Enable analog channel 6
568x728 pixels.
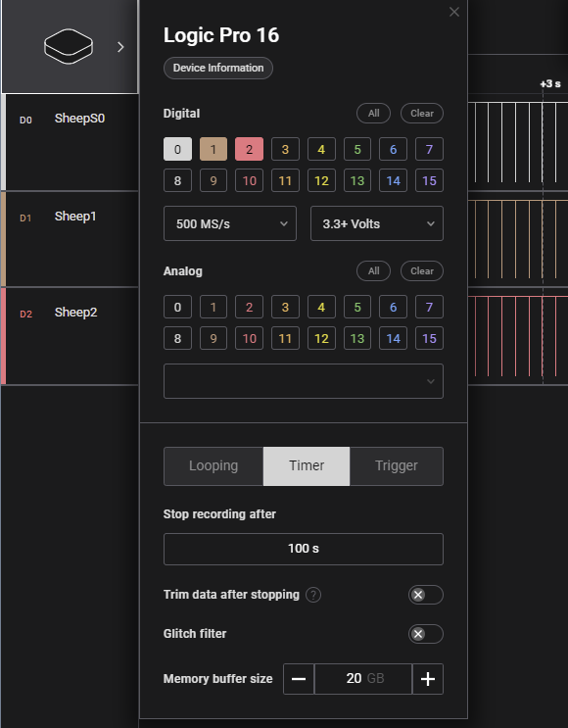tap(393, 307)
